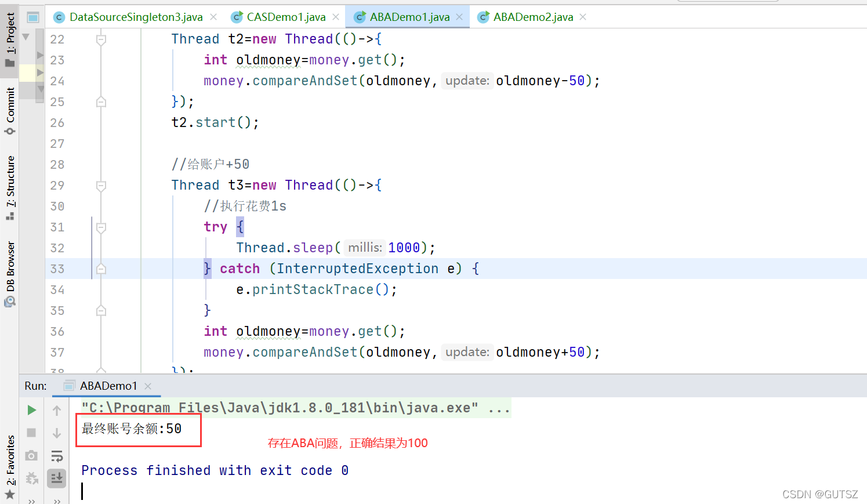Click the DataSourceSingleton3.java class icon
The height and width of the screenshot is (504, 867).
tap(59, 17)
